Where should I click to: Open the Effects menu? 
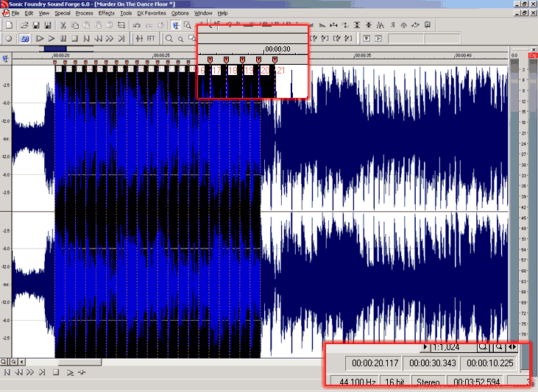point(107,13)
